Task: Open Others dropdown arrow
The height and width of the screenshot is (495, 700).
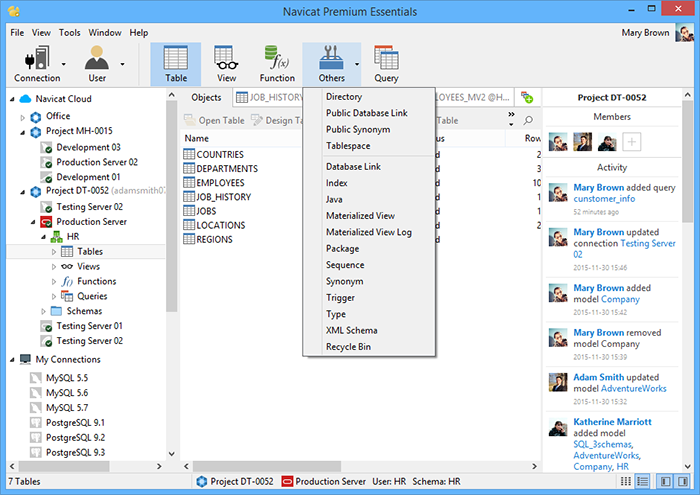Action: click(357, 64)
